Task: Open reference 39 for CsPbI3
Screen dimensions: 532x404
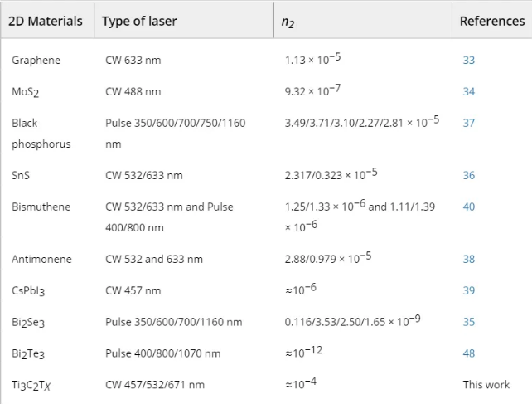Action: tap(469, 290)
